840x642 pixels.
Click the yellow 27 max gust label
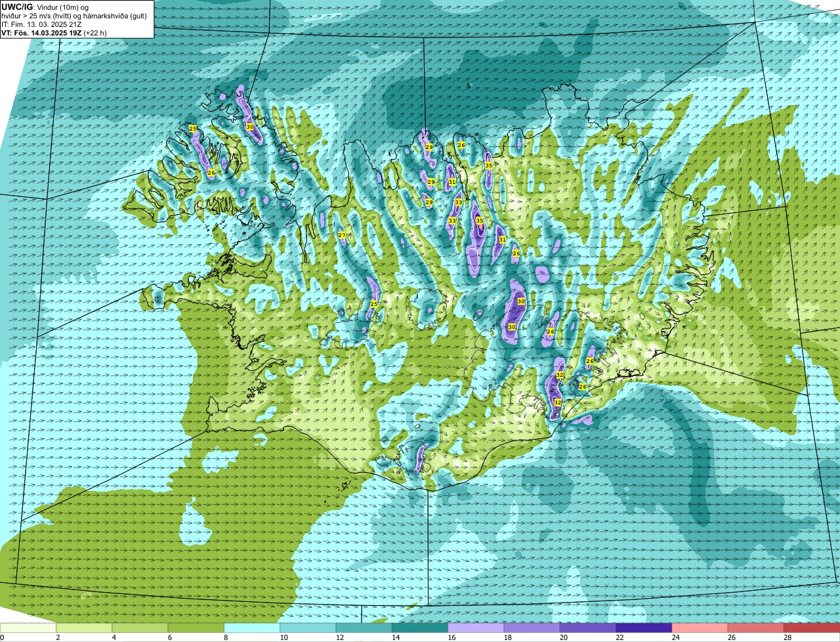[341, 235]
